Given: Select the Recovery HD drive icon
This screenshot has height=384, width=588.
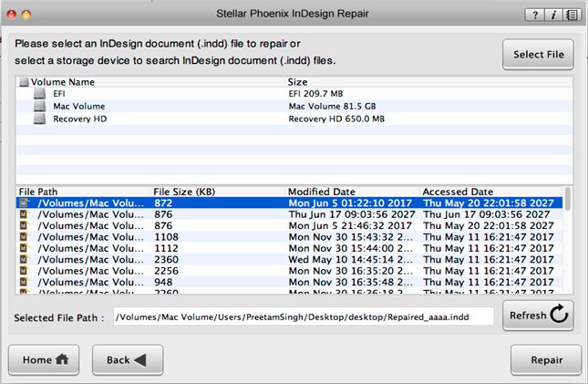Looking at the screenshot, I should pos(39,119).
